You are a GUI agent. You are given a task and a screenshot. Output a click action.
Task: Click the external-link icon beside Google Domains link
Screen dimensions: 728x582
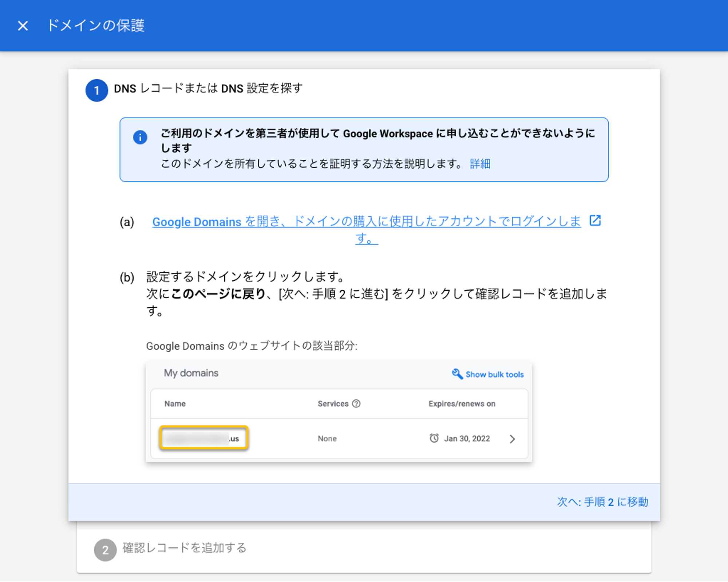tap(595, 220)
